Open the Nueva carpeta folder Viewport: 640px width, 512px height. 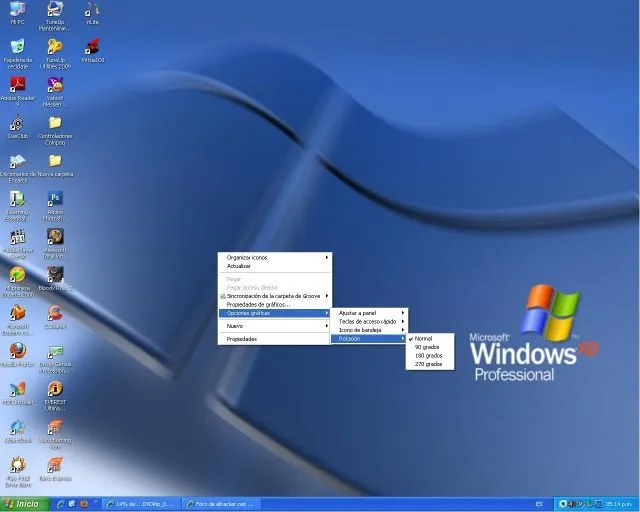[55, 165]
